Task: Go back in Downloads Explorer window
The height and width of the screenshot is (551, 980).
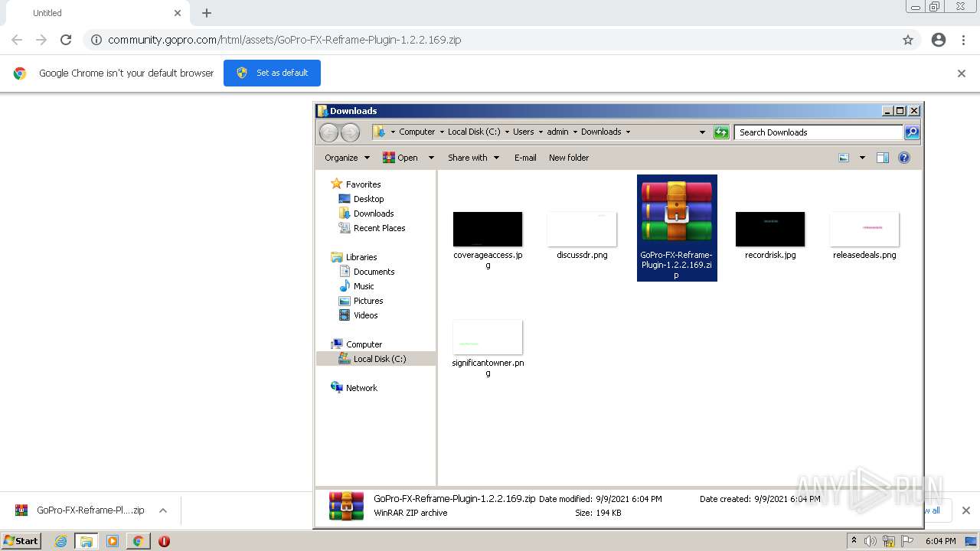Action: click(329, 132)
